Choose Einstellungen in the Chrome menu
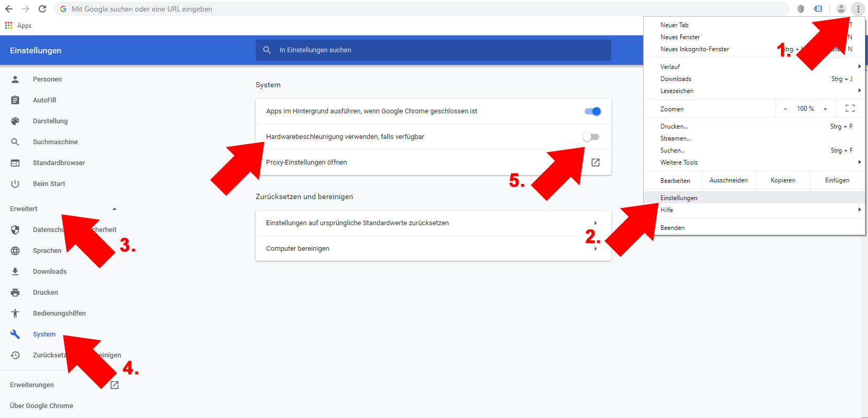The image size is (868, 418). pos(755,198)
